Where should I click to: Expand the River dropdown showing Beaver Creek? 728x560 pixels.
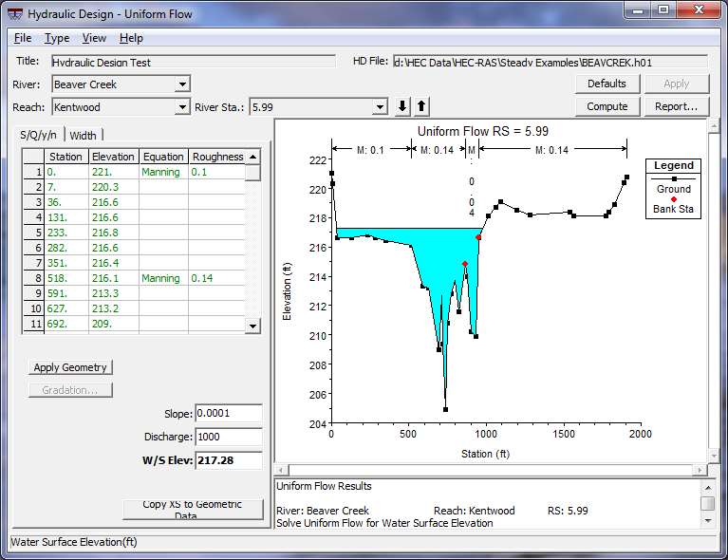182,84
